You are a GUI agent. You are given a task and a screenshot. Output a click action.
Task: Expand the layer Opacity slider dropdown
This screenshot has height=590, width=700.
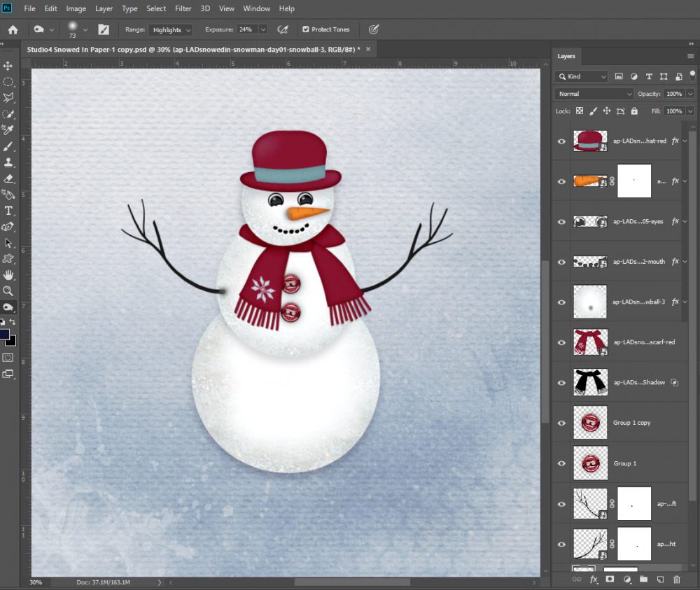tap(690, 94)
